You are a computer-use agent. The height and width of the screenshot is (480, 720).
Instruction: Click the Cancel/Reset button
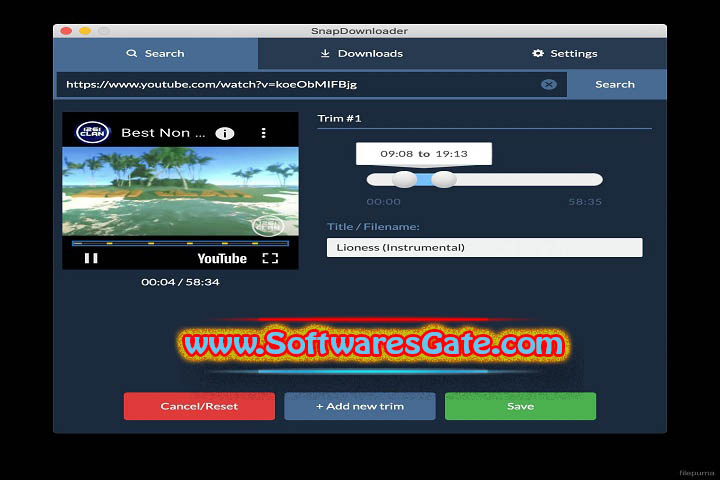point(199,406)
